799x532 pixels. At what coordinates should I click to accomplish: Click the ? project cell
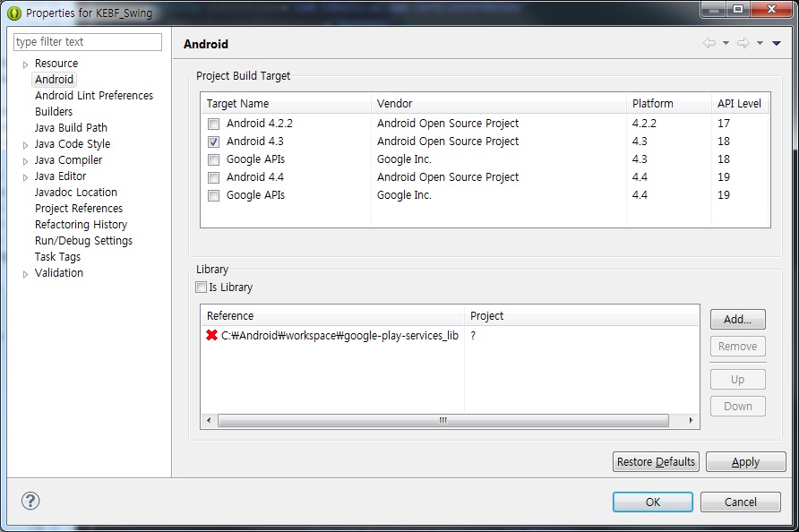[x=473, y=335]
